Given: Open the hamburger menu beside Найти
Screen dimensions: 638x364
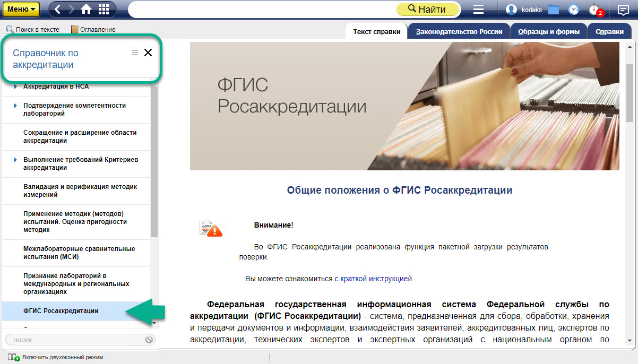Looking at the screenshot, I should (x=478, y=10).
